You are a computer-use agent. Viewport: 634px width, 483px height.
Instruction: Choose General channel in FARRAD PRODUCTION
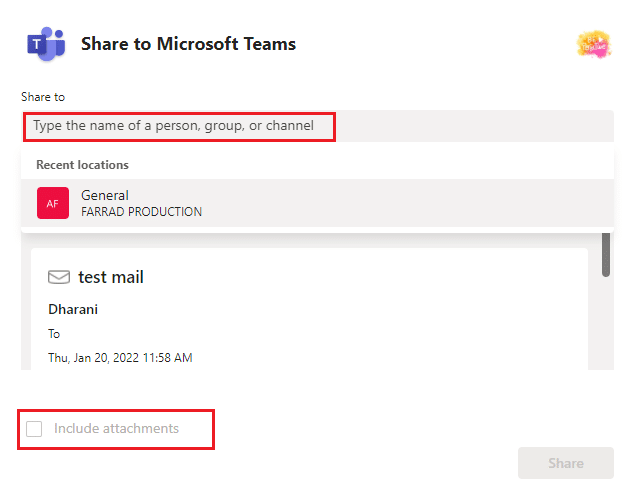click(317, 203)
